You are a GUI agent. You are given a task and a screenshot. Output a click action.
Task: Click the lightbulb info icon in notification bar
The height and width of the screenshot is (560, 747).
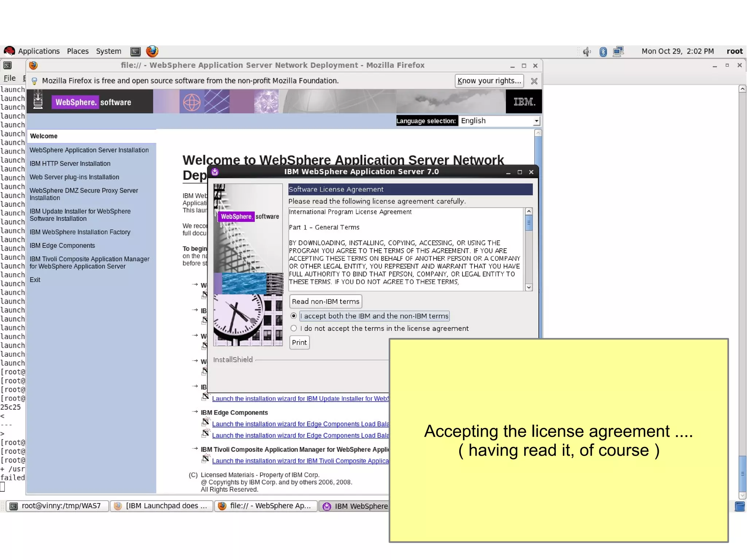[x=34, y=81]
